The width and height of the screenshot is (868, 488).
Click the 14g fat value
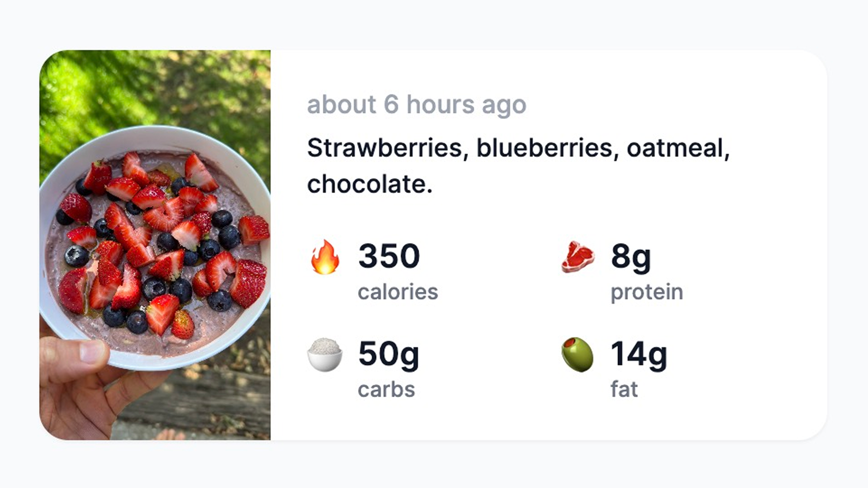[639, 355]
